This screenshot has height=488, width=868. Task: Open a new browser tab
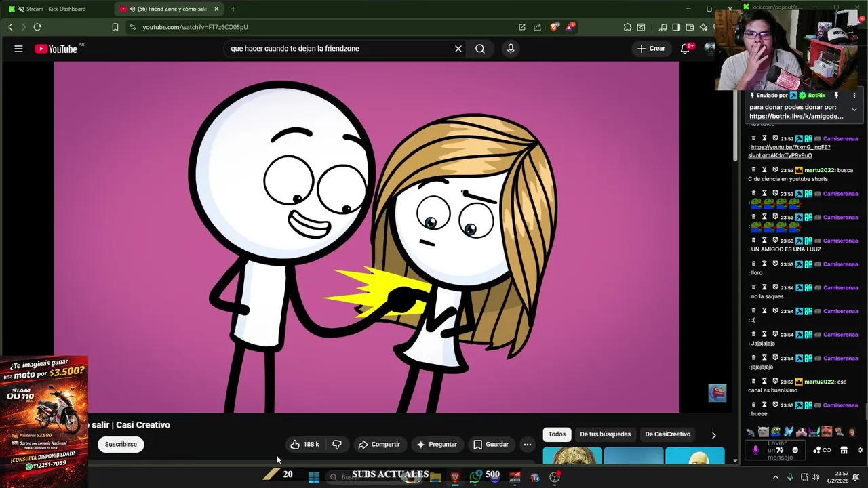(233, 9)
